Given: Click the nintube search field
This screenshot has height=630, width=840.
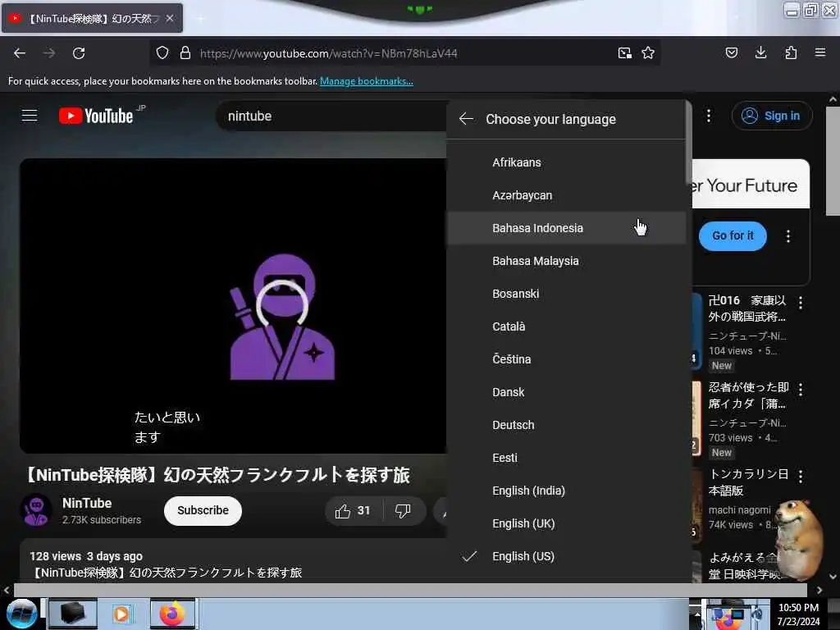Looking at the screenshot, I should 332,116.
